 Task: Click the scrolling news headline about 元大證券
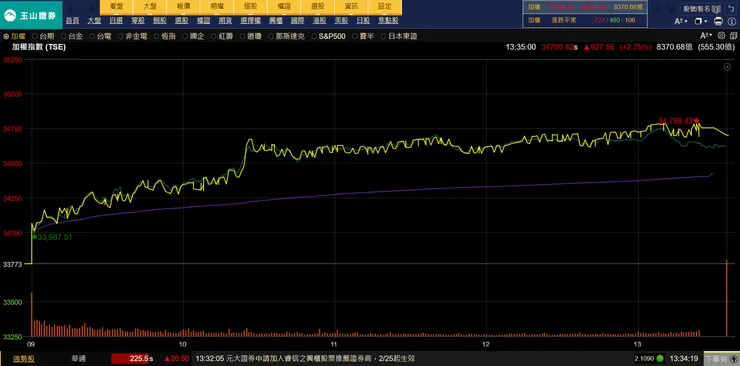(305, 359)
